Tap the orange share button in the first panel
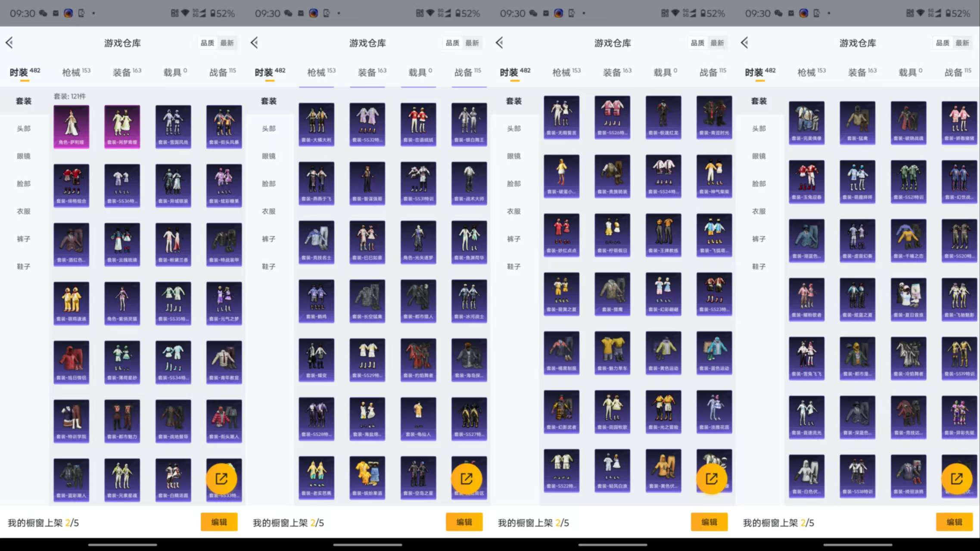This screenshot has height=551, width=980. (x=222, y=478)
